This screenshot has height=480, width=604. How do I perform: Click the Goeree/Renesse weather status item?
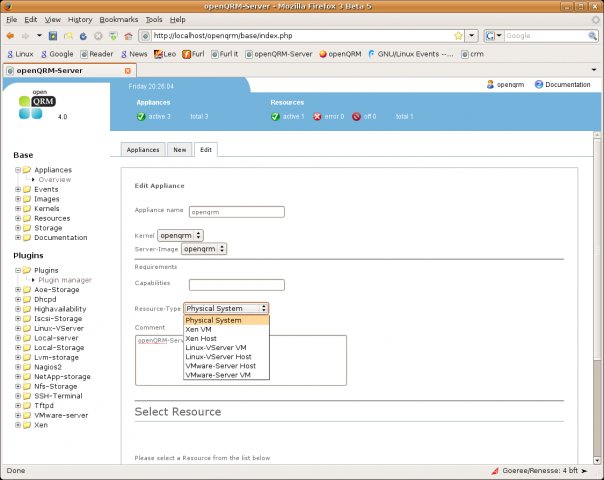(539, 471)
